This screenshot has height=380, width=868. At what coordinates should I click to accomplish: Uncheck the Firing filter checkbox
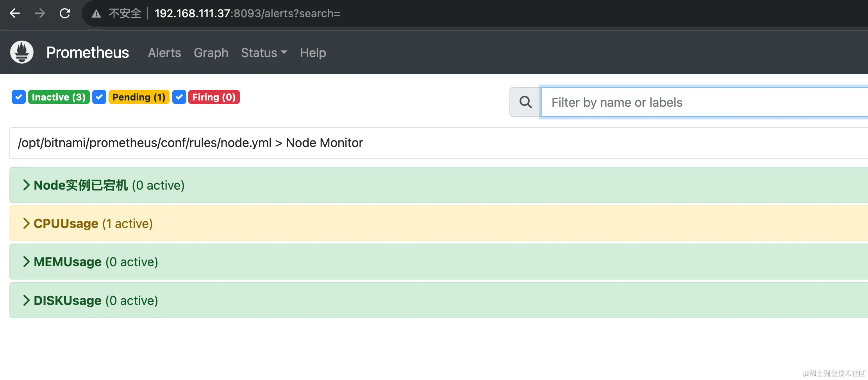[x=179, y=97]
